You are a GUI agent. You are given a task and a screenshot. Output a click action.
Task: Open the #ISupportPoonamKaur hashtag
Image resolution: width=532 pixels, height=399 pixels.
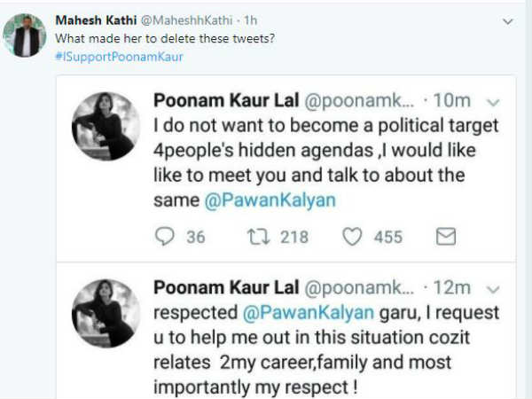tap(119, 57)
